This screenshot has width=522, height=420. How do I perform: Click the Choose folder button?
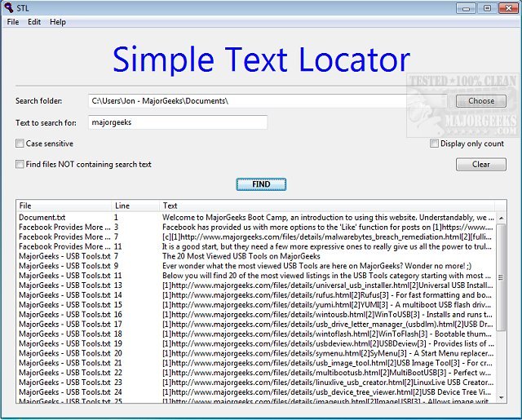click(481, 101)
